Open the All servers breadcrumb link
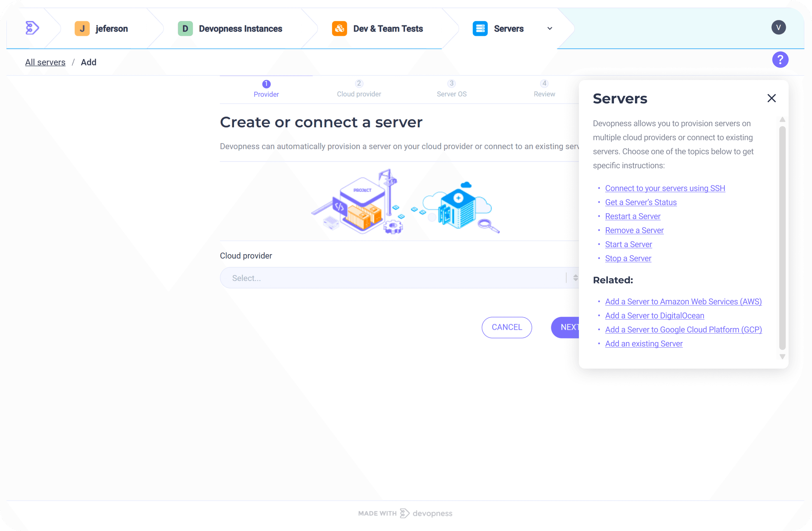 click(x=45, y=63)
